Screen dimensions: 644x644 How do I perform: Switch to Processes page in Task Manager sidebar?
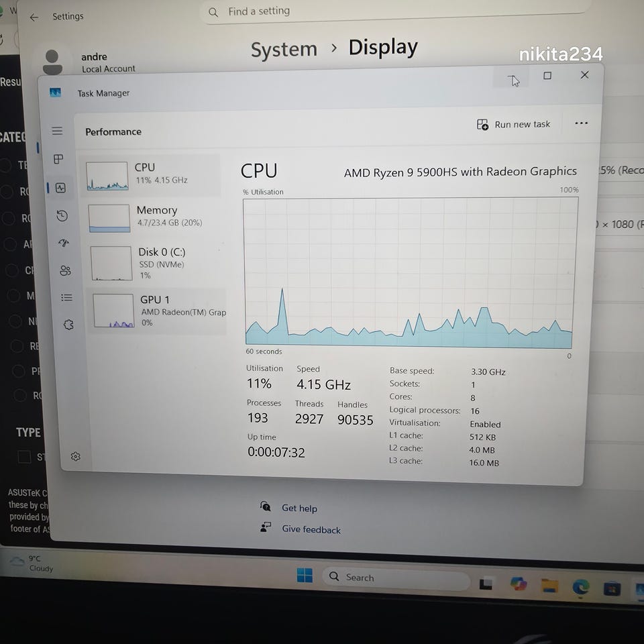[58, 159]
